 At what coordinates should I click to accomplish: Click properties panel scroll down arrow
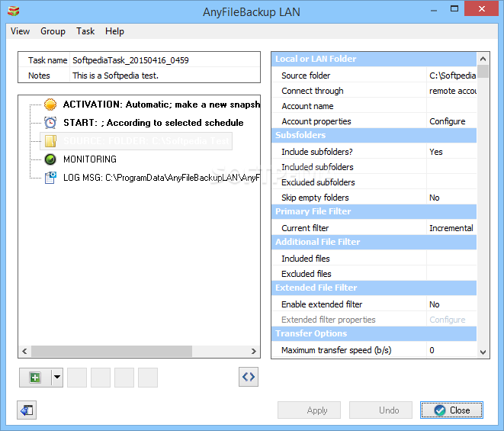(x=483, y=352)
